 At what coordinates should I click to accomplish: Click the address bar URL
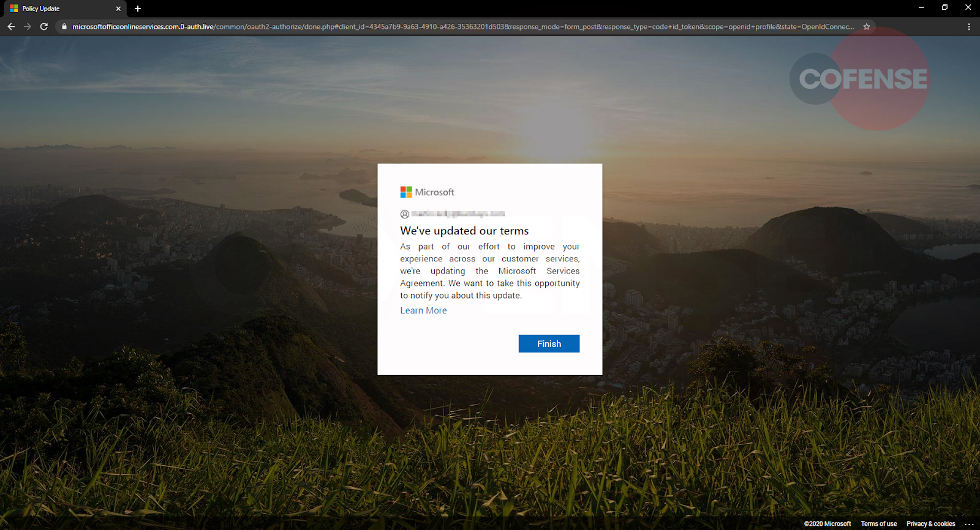(x=462, y=26)
